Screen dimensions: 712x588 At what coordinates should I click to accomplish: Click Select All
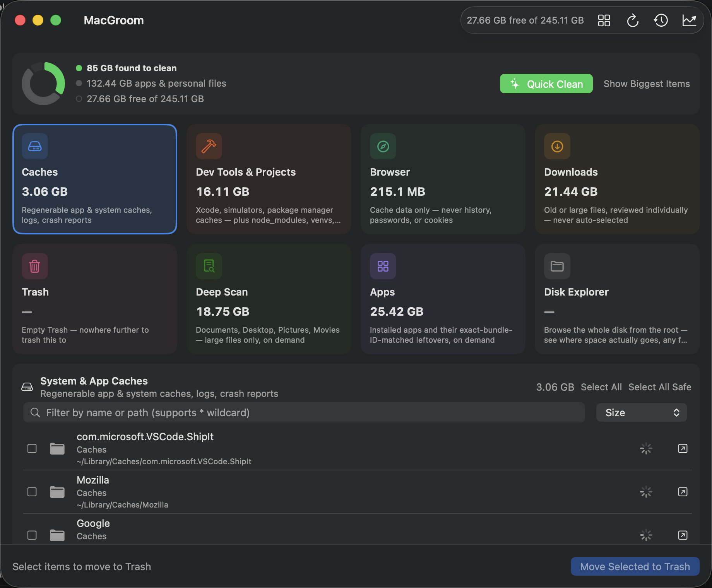[x=601, y=387]
